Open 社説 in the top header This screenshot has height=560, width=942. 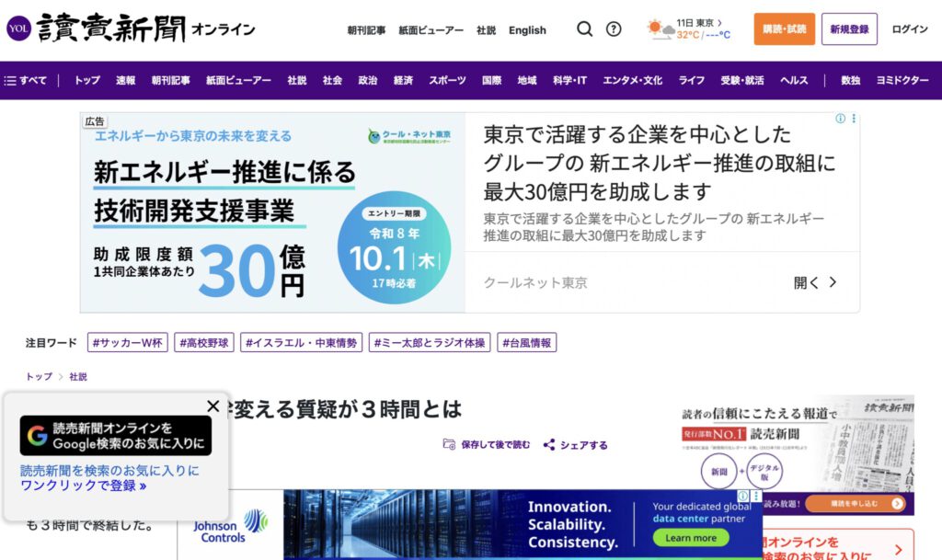(486, 30)
